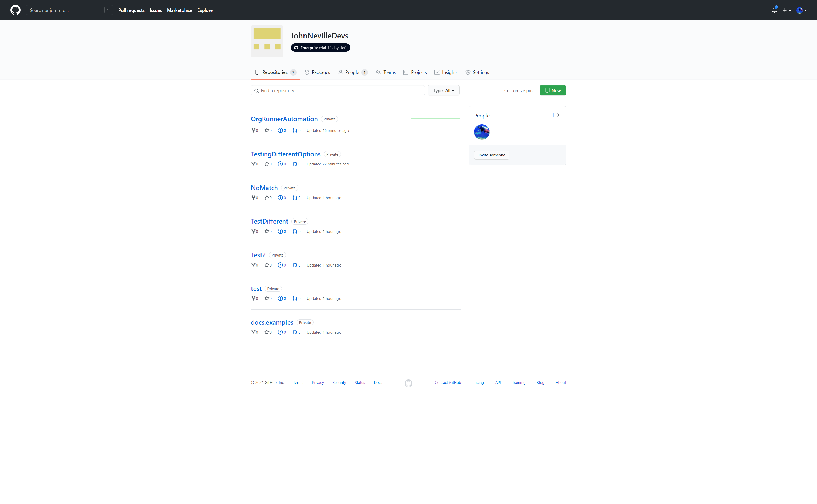817x504 pixels.
Task: Expand the People list with the chevron arrow
Action: pyautogui.click(x=559, y=115)
